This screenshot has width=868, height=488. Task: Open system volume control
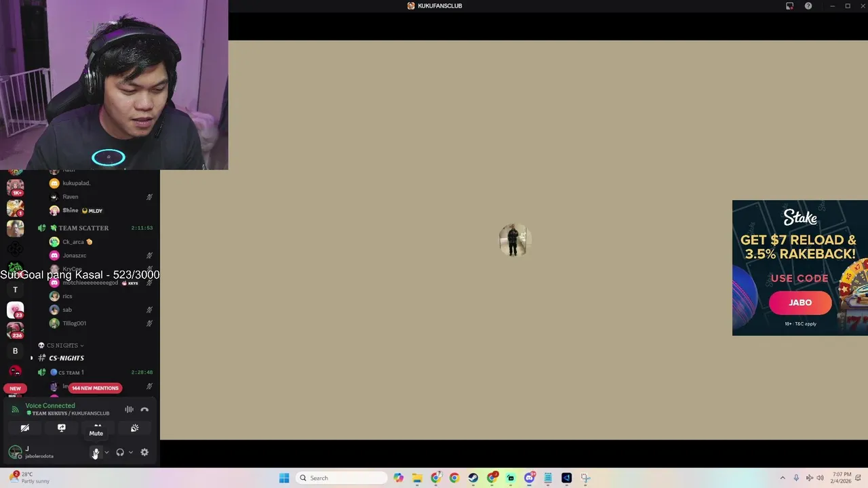(821, 478)
